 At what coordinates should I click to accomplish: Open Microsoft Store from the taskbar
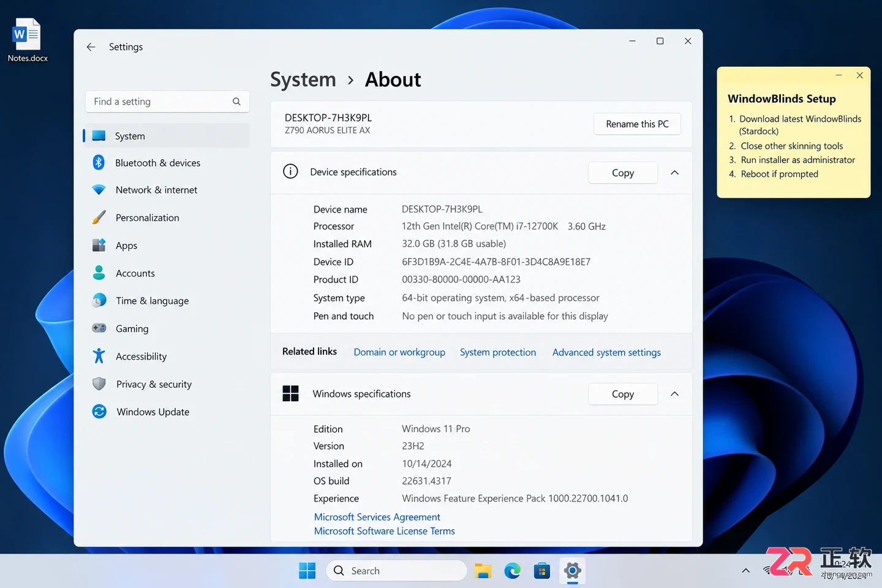(x=542, y=571)
